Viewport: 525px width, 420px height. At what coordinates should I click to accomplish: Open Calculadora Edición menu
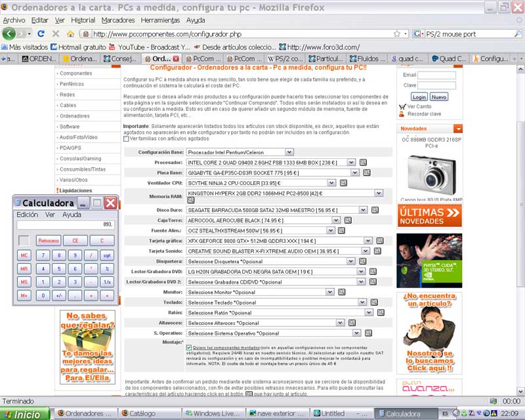tap(28, 215)
